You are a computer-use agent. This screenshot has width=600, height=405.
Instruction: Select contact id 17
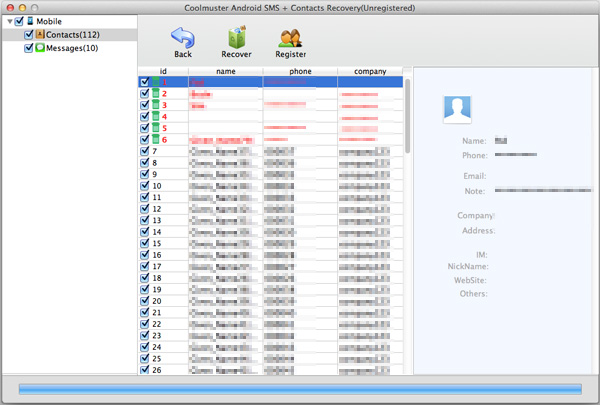coord(271,266)
